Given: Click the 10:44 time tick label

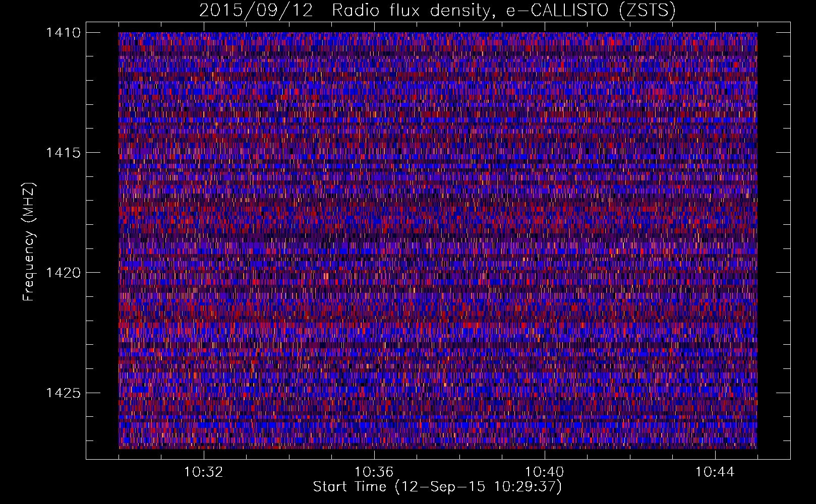Looking at the screenshot, I should pyautogui.click(x=715, y=472).
